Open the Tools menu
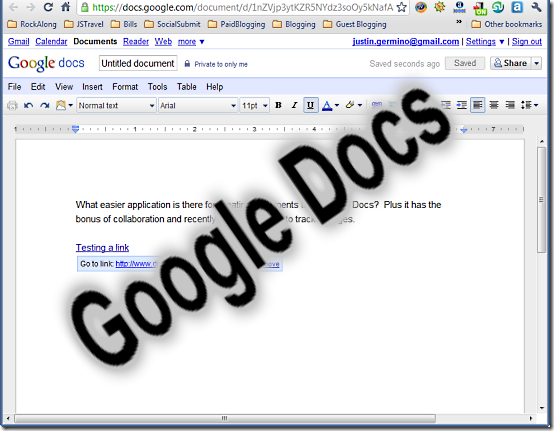The width and height of the screenshot is (554, 431). click(157, 87)
